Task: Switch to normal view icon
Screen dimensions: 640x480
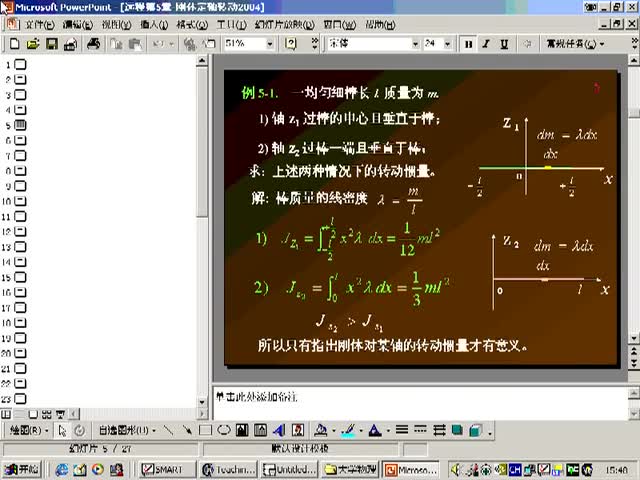Action: pyautogui.click(x=6, y=414)
